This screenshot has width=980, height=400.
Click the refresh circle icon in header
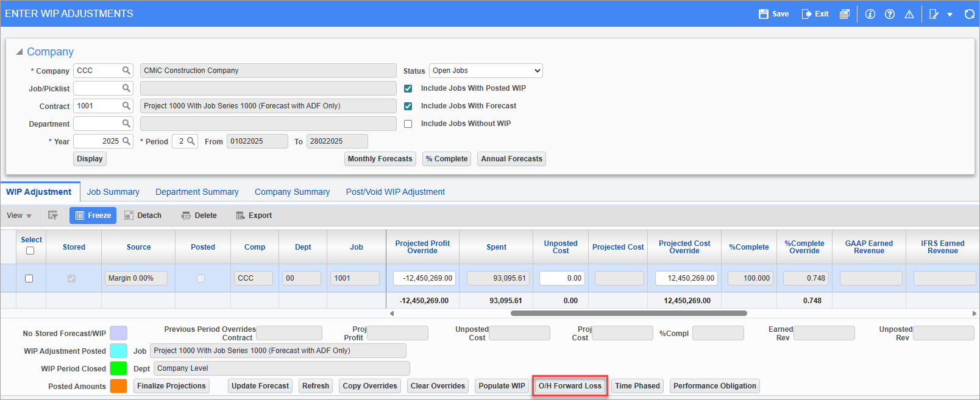pos(970,14)
